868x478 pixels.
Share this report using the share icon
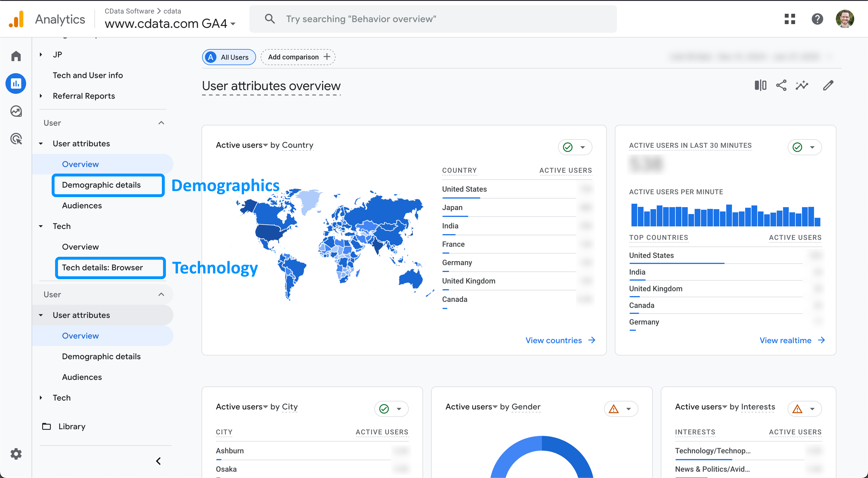pos(781,85)
